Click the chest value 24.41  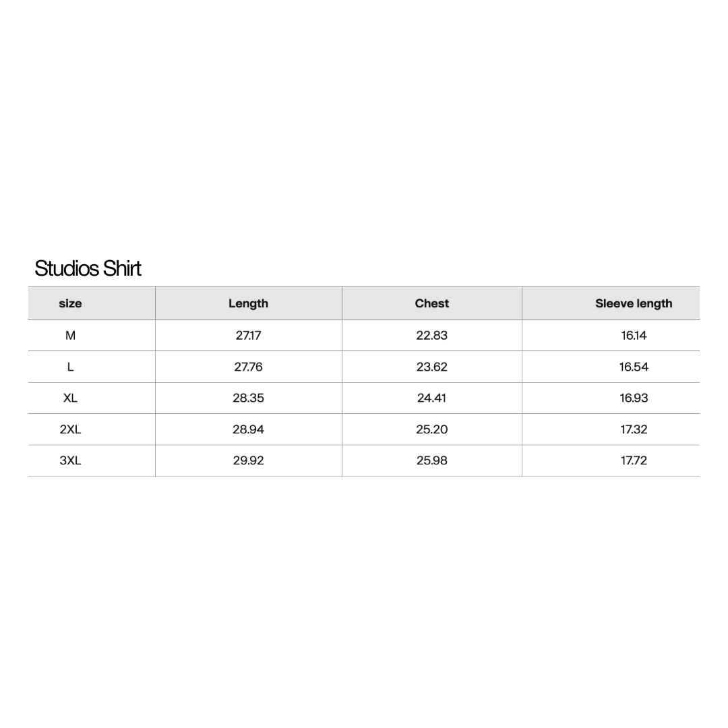coord(432,398)
